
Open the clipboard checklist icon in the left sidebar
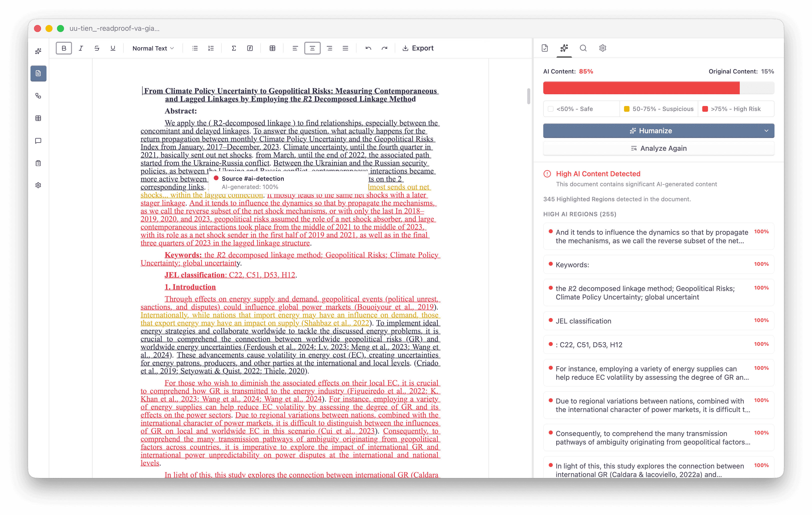(x=38, y=163)
